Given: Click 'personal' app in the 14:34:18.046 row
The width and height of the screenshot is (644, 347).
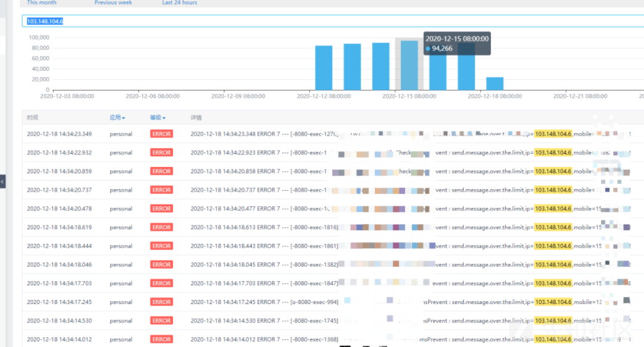Looking at the screenshot, I should coord(120,265).
